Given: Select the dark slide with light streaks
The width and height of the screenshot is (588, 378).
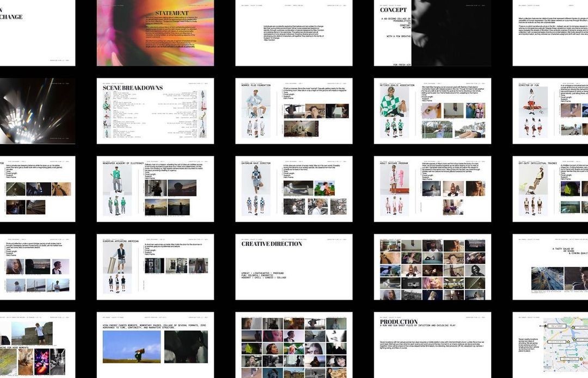Looking at the screenshot, I should click(x=38, y=111).
